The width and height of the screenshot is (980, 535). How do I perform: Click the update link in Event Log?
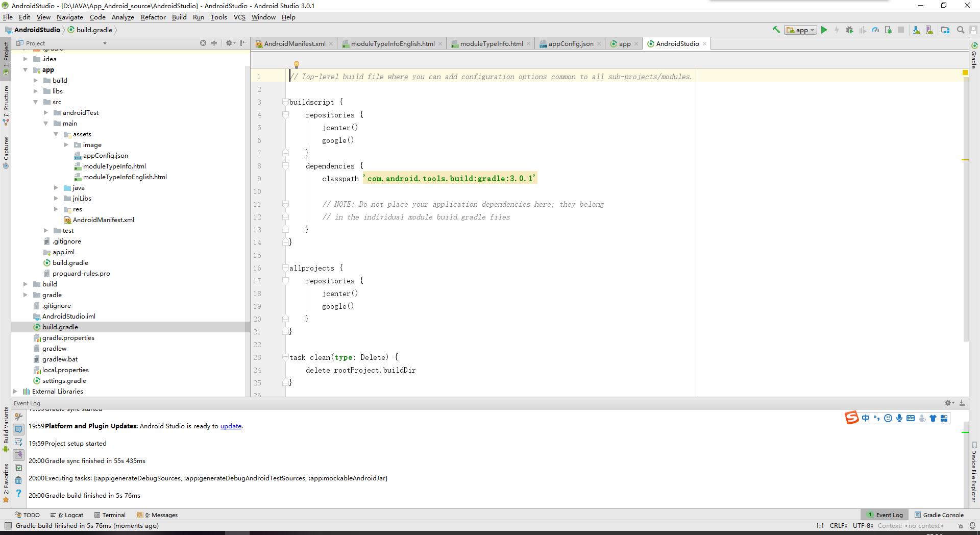click(x=231, y=426)
